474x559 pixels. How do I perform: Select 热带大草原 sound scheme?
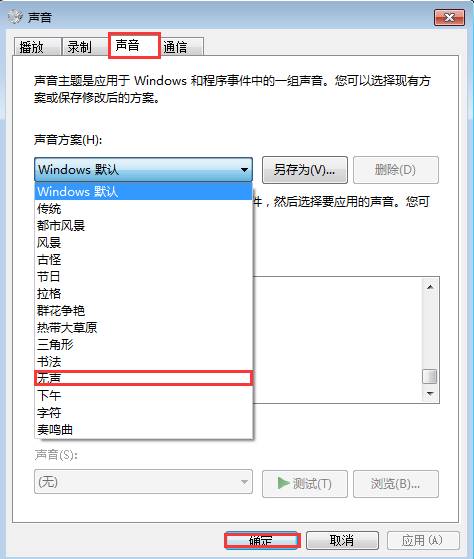point(144,328)
